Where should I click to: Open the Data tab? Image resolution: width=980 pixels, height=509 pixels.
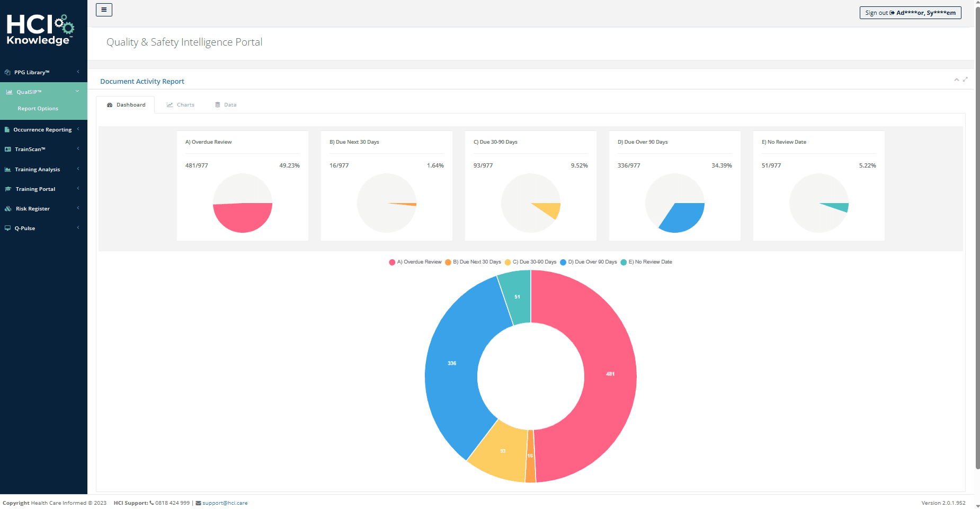(x=226, y=105)
